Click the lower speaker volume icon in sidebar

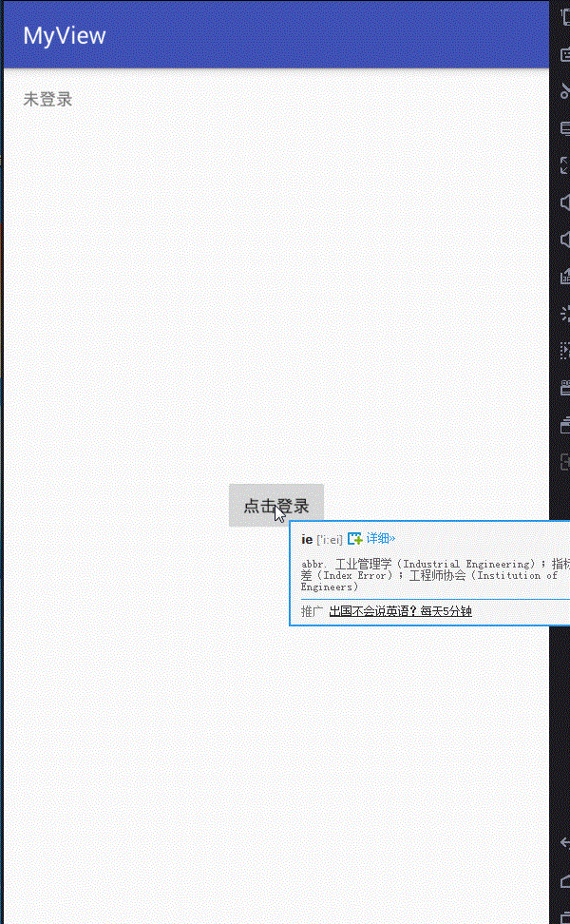tap(564, 240)
